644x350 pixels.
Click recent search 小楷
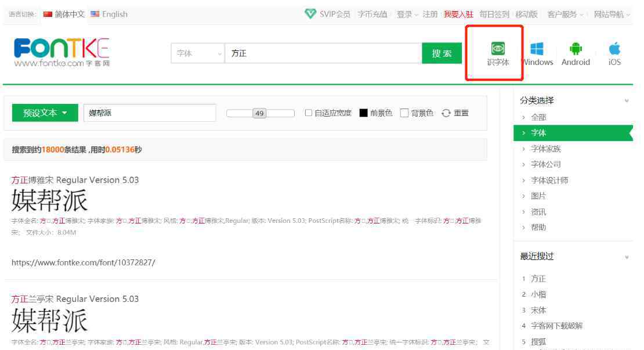(x=538, y=294)
